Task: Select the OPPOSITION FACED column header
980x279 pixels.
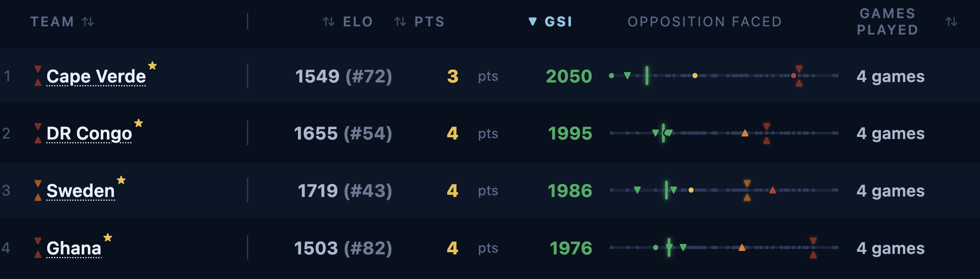Action: point(705,22)
